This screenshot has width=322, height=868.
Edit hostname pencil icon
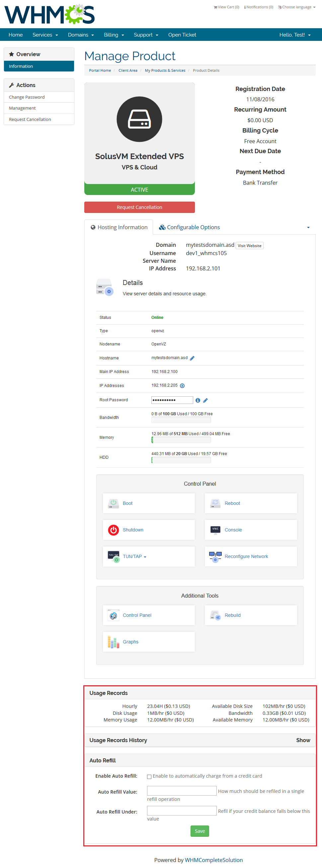tap(192, 358)
